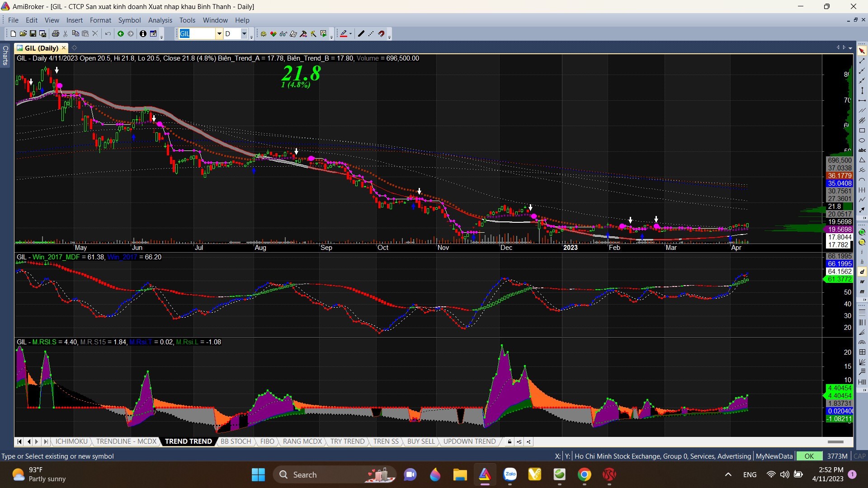868x488 pixels.
Task: Open the Analysis binoculars icon in toolbar
Action: pyautogui.click(x=283, y=33)
